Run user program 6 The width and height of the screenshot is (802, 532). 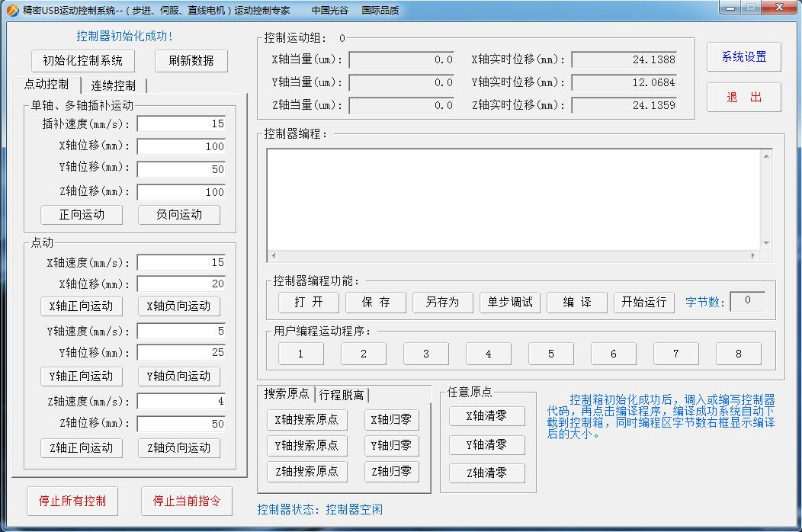pos(614,354)
